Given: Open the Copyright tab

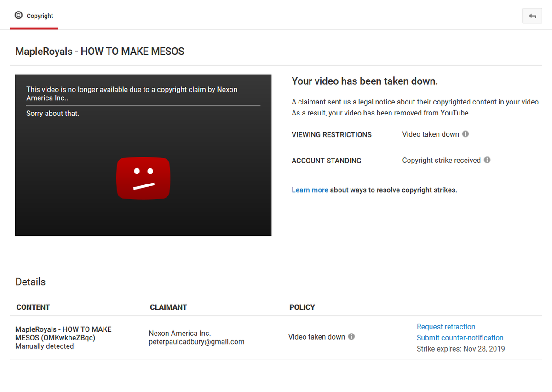Looking at the screenshot, I should click(x=34, y=16).
